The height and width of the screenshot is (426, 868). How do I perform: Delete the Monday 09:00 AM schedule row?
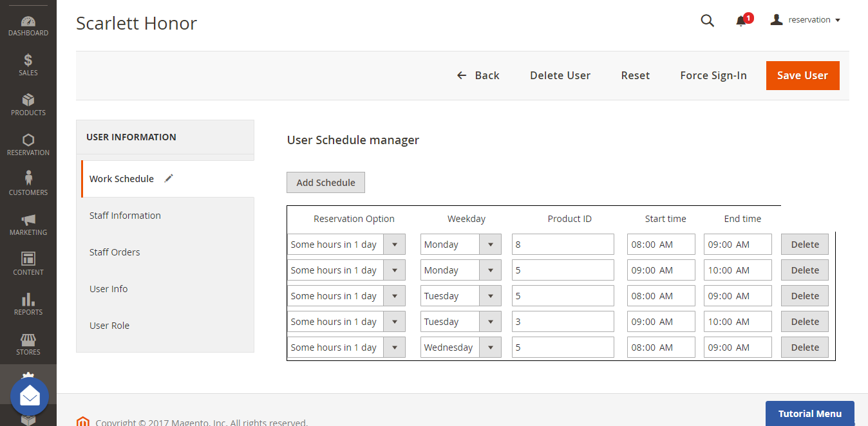(x=805, y=270)
